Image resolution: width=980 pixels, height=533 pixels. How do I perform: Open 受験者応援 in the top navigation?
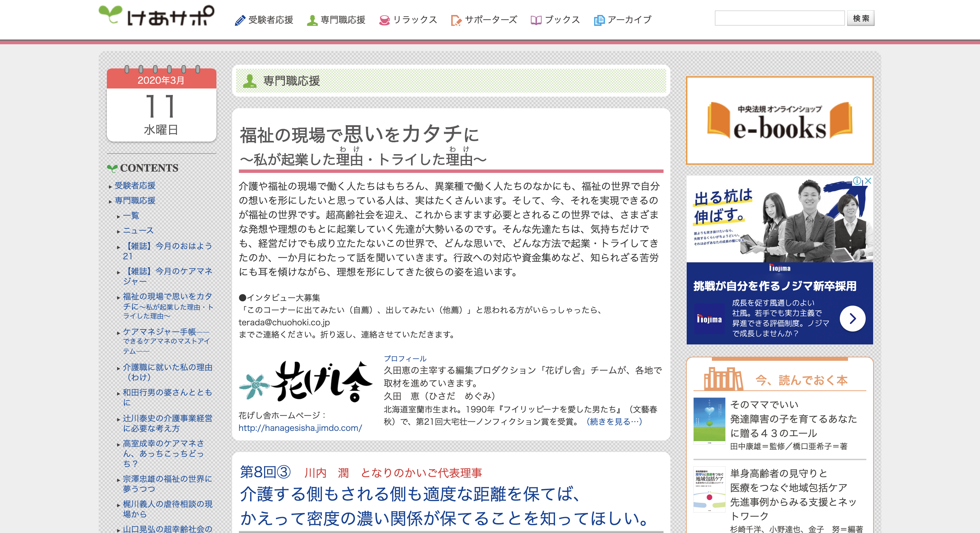pyautogui.click(x=271, y=20)
